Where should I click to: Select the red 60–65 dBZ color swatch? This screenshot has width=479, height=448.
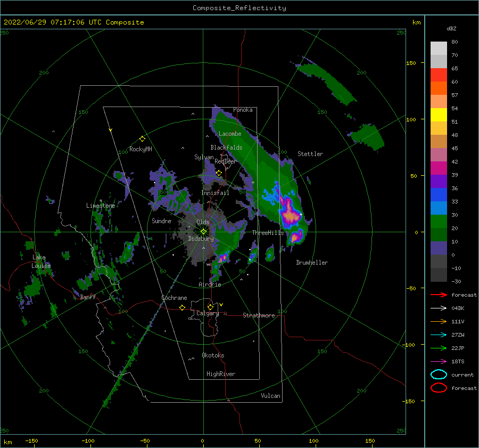[x=439, y=75]
